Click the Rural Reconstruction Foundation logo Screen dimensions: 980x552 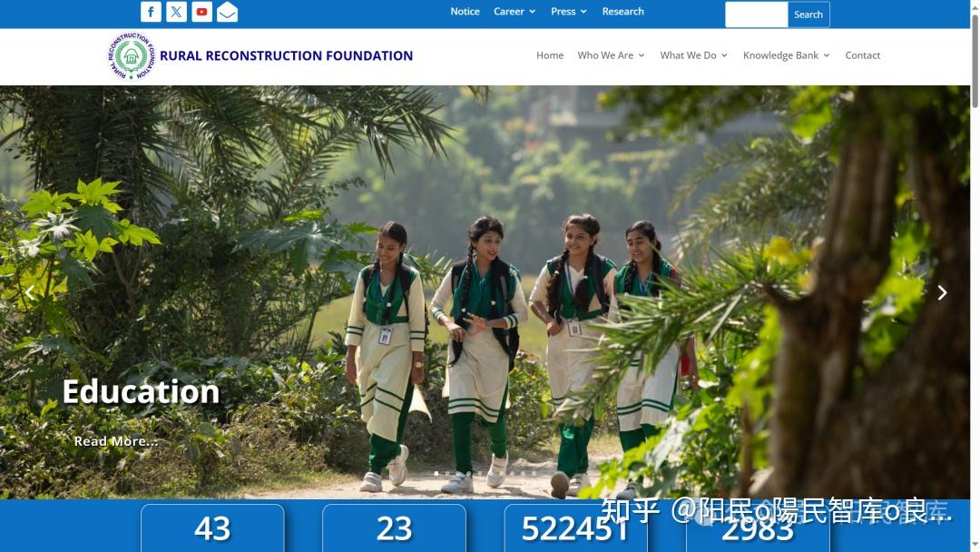coord(132,55)
